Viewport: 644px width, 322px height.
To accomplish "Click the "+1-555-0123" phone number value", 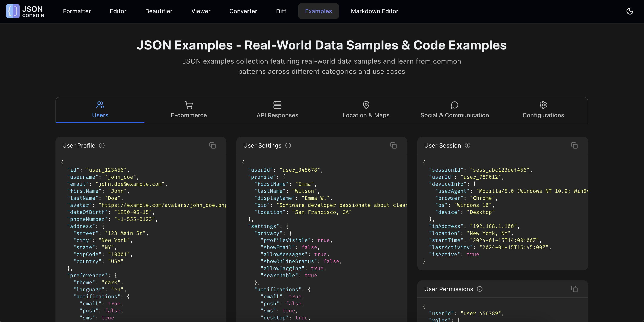I will pyautogui.click(x=135, y=219).
